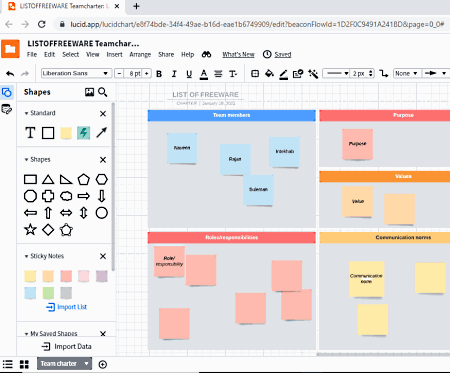Click the image insert icon in Shapes
The width and height of the screenshot is (450, 373).
coord(89,92)
